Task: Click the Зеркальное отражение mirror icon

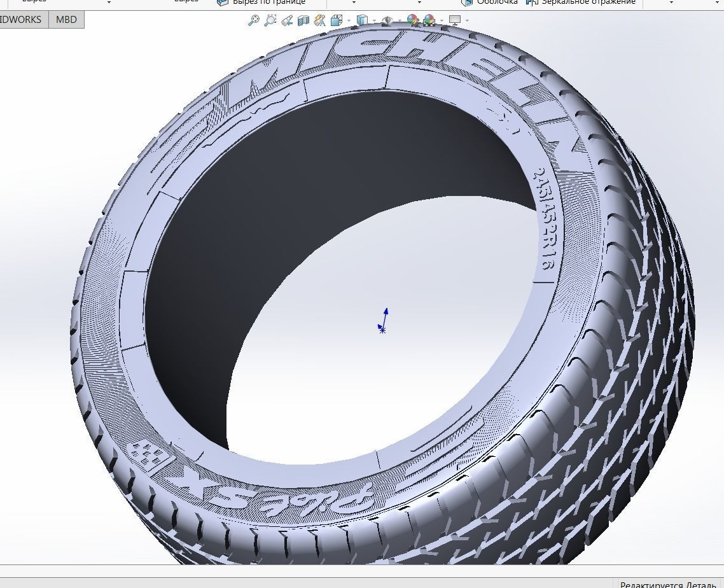Action: [532, 3]
